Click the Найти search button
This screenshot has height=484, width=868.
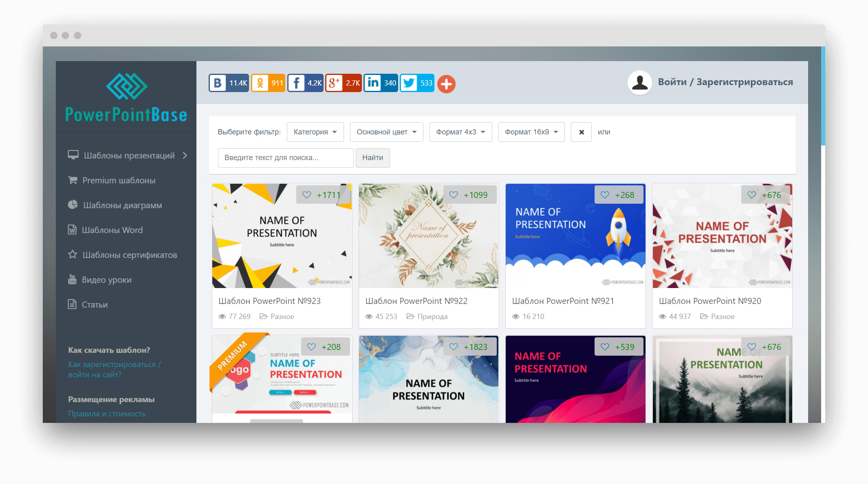372,157
